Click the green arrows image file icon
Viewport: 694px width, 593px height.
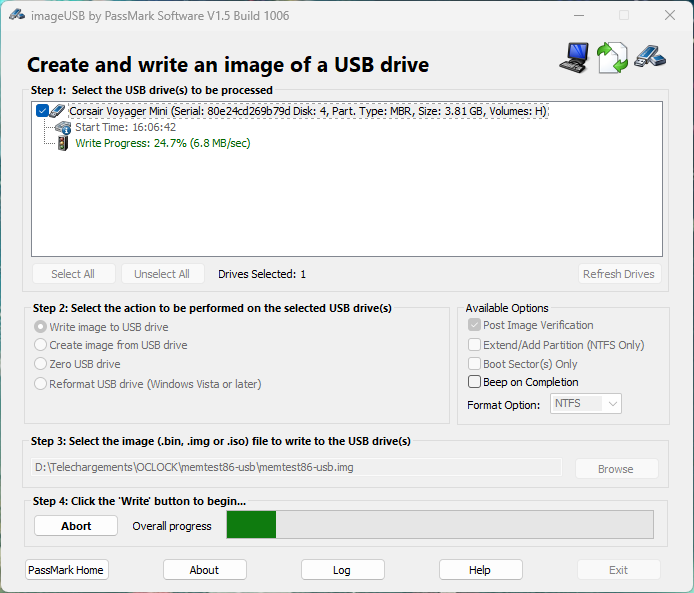coord(611,57)
